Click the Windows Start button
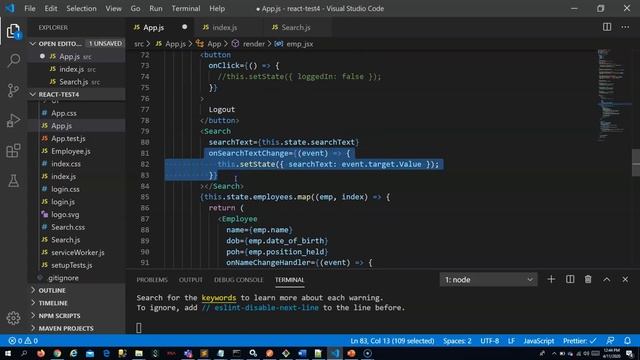 click(x=8, y=353)
